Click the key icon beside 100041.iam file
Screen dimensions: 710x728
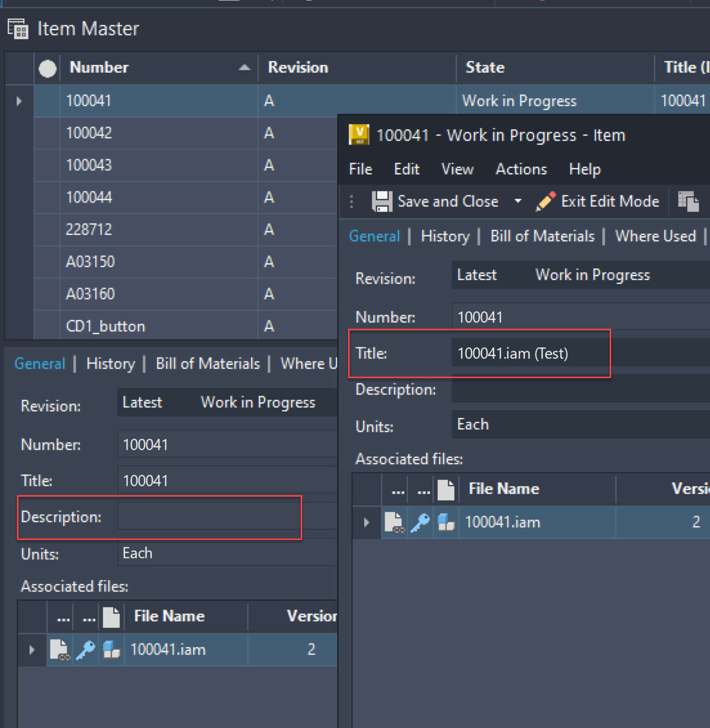(x=420, y=522)
